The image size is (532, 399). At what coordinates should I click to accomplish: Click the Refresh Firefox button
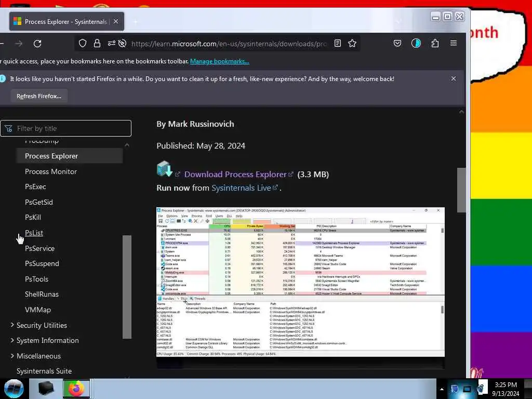(39, 96)
